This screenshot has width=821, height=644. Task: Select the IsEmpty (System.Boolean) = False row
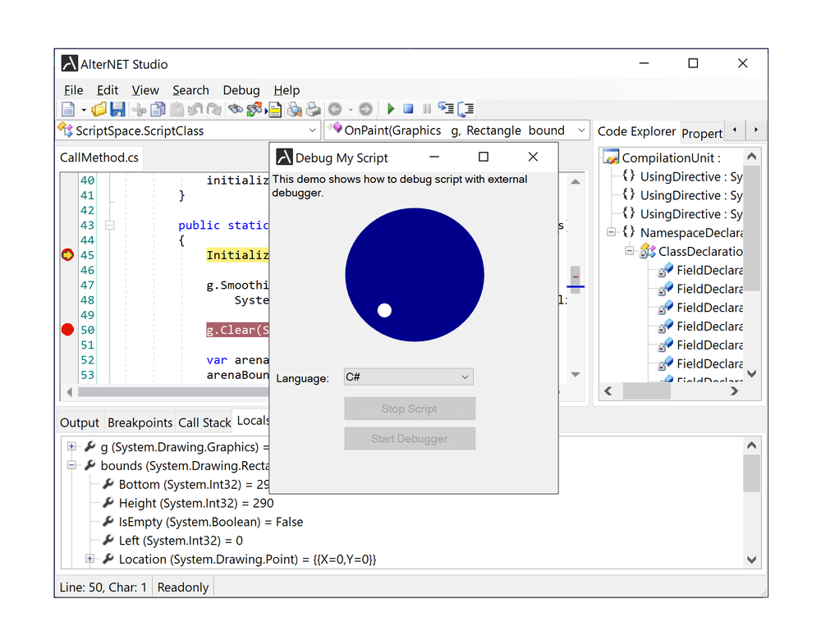coord(210,522)
